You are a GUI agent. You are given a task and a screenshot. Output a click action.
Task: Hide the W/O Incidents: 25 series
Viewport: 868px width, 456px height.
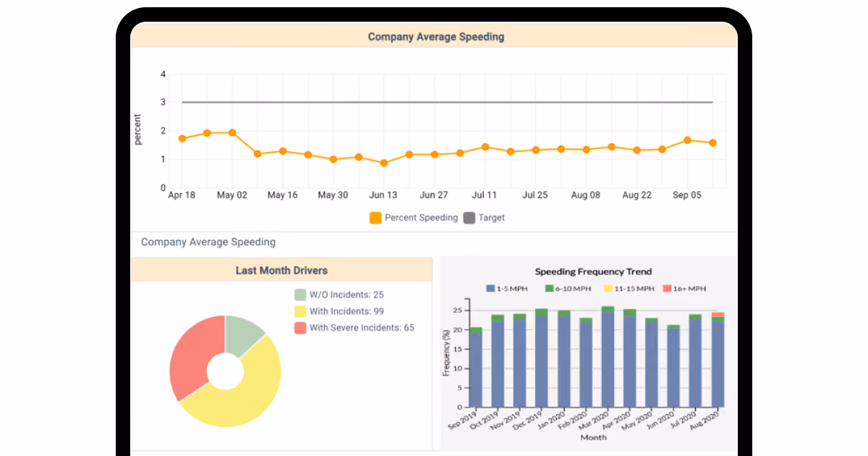click(300, 295)
